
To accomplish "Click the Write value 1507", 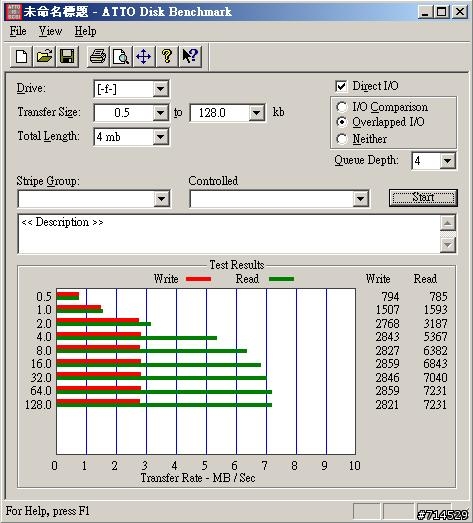I will coord(387,310).
